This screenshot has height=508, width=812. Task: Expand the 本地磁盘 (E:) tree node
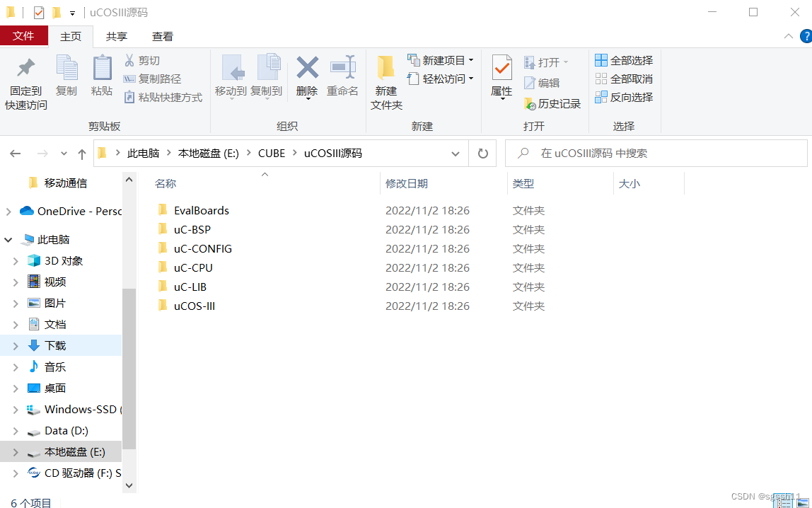point(16,453)
